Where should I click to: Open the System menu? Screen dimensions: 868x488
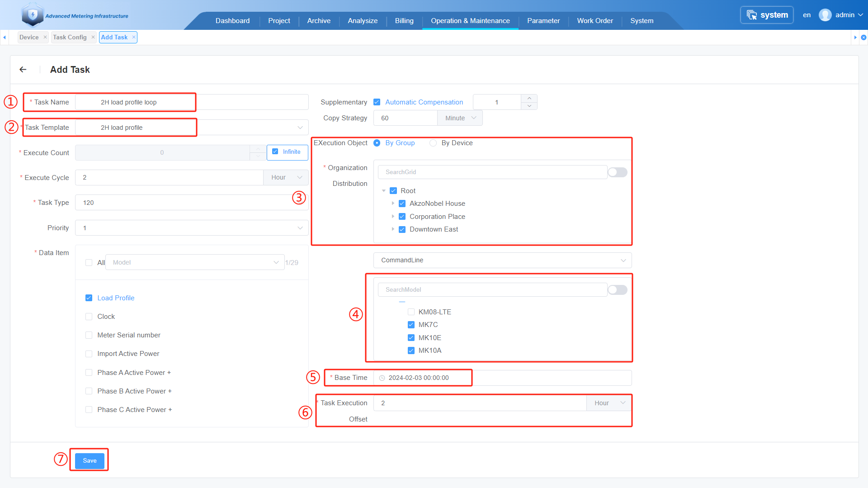(x=642, y=21)
